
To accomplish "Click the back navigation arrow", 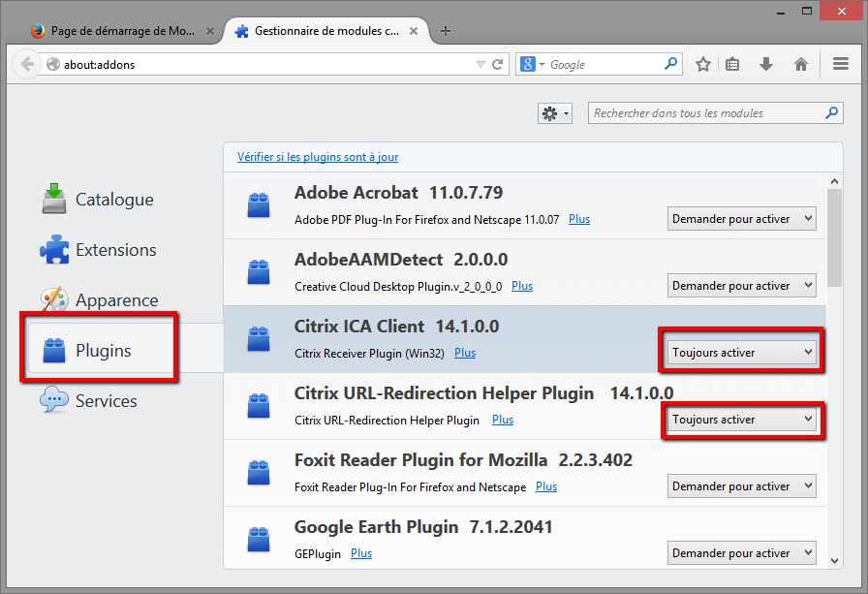I will coord(26,64).
